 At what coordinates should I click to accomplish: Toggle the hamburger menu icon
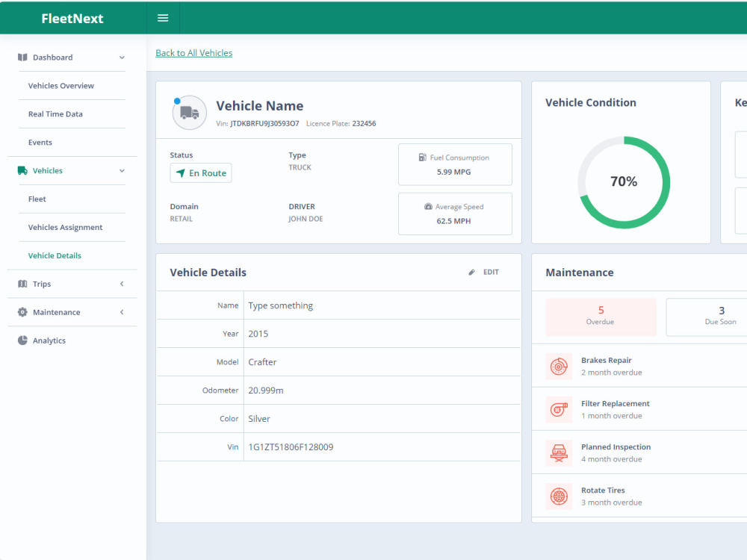(163, 18)
